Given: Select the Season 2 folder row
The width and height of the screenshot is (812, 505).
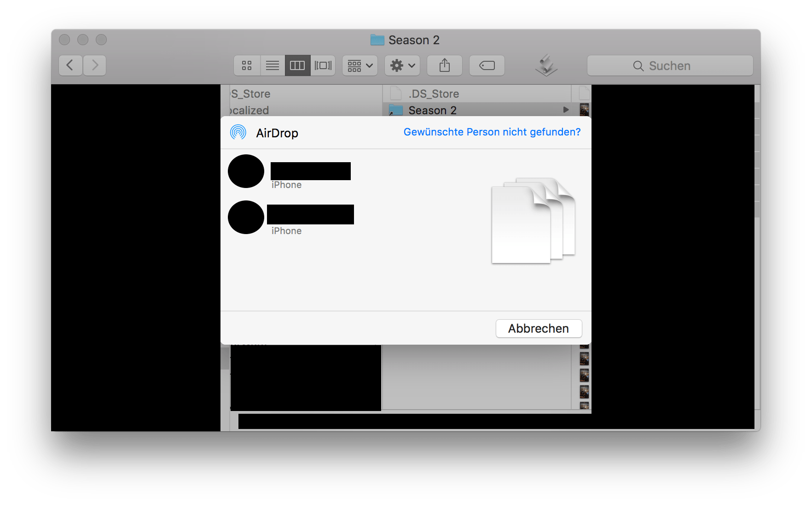Looking at the screenshot, I should [x=477, y=110].
